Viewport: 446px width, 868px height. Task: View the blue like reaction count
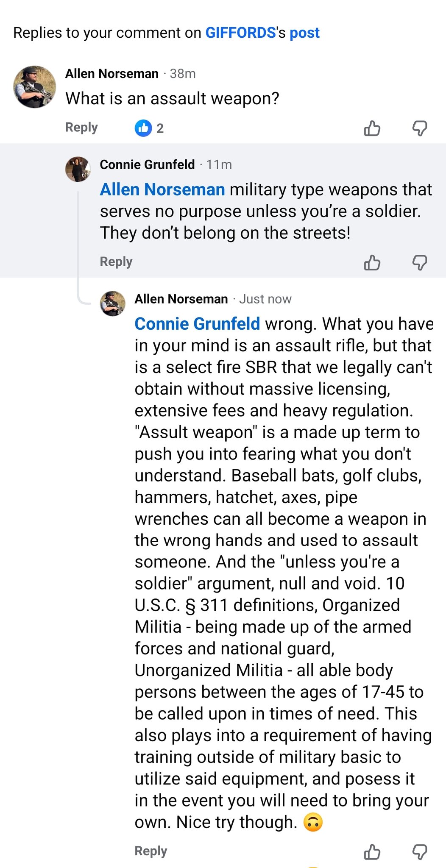[x=149, y=128]
